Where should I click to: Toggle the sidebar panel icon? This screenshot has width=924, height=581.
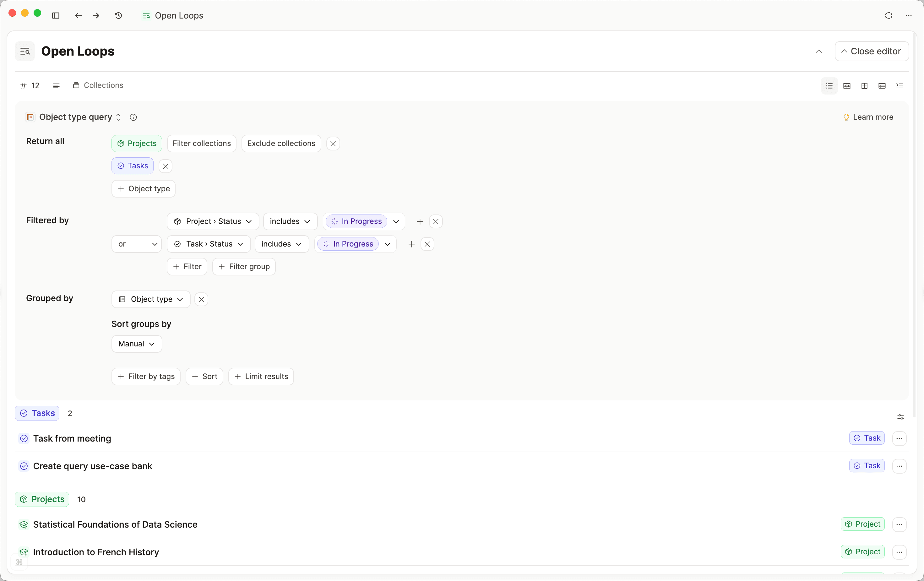pos(56,16)
